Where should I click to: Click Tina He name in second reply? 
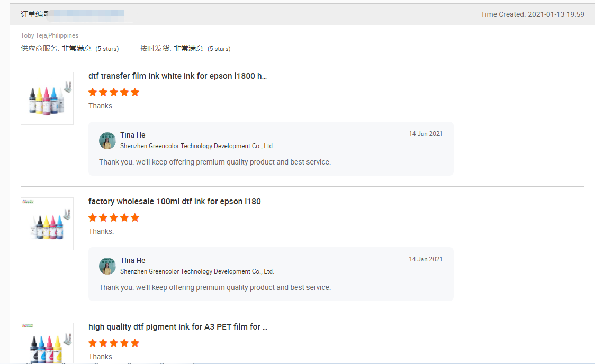point(133,260)
